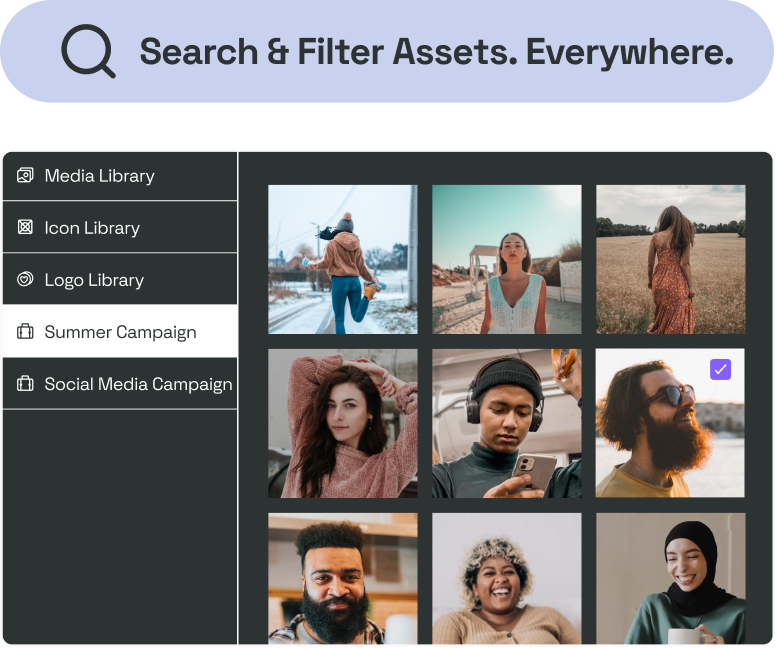Select the woman in wheat field photo

[671, 259]
